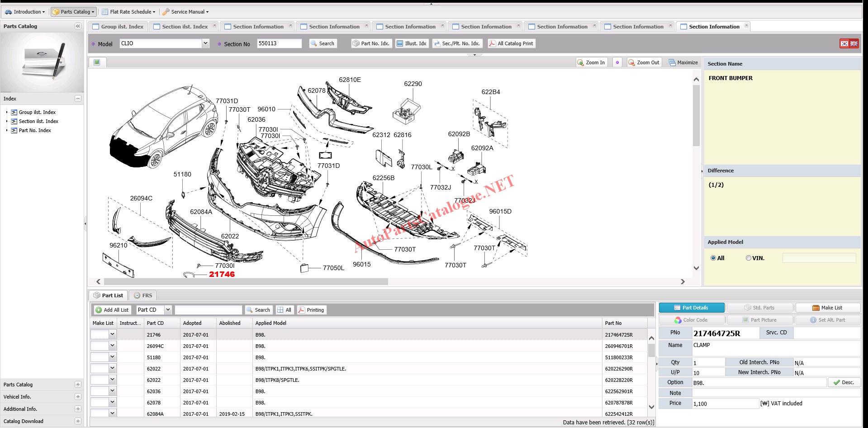The image size is (868, 428).
Task: Open the Model CLIO dropdown
Action: pos(205,43)
